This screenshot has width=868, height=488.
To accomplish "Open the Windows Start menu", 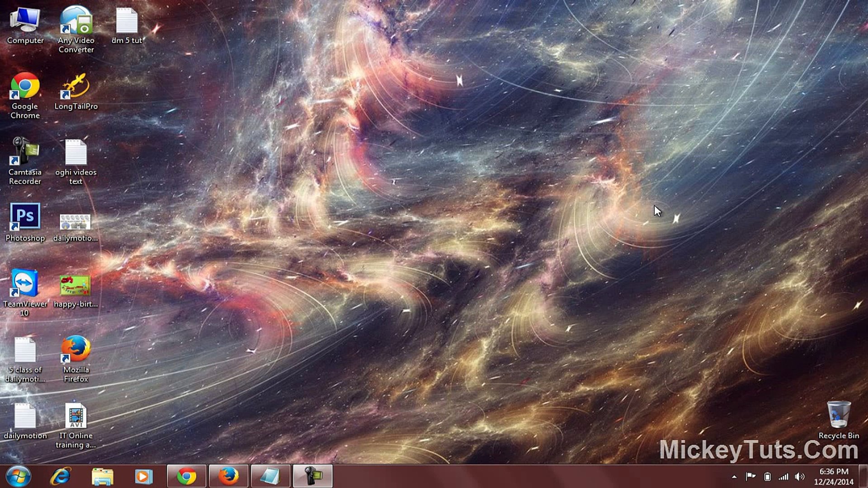I will click(x=18, y=476).
